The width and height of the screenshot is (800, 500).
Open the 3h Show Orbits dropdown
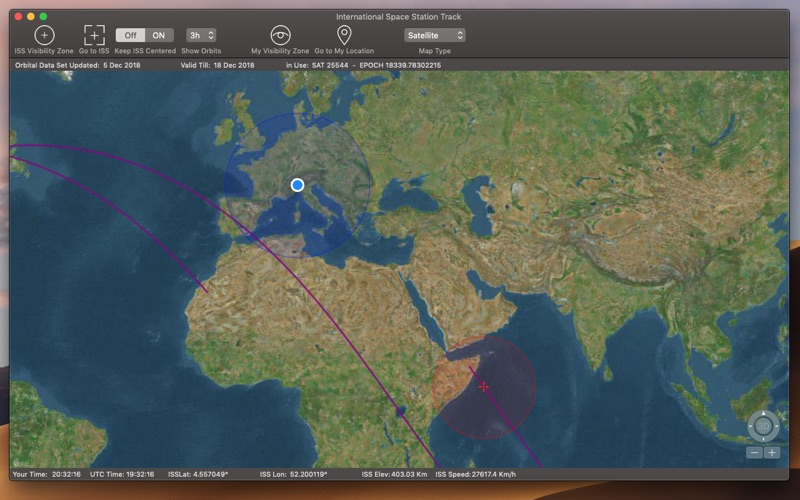click(x=201, y=35)
